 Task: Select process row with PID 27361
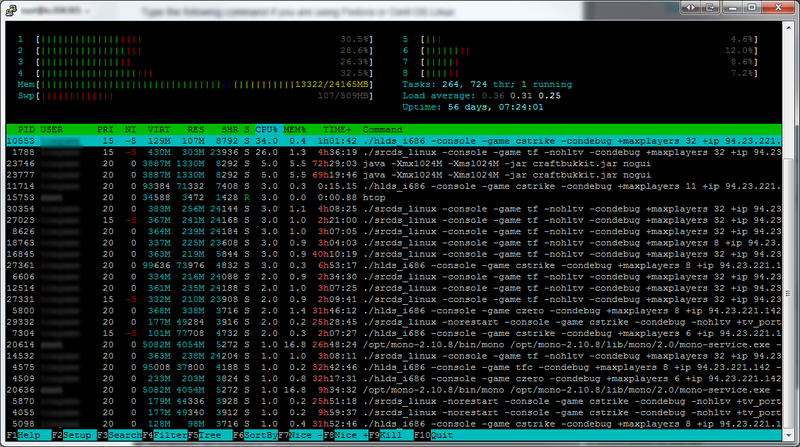394,265
